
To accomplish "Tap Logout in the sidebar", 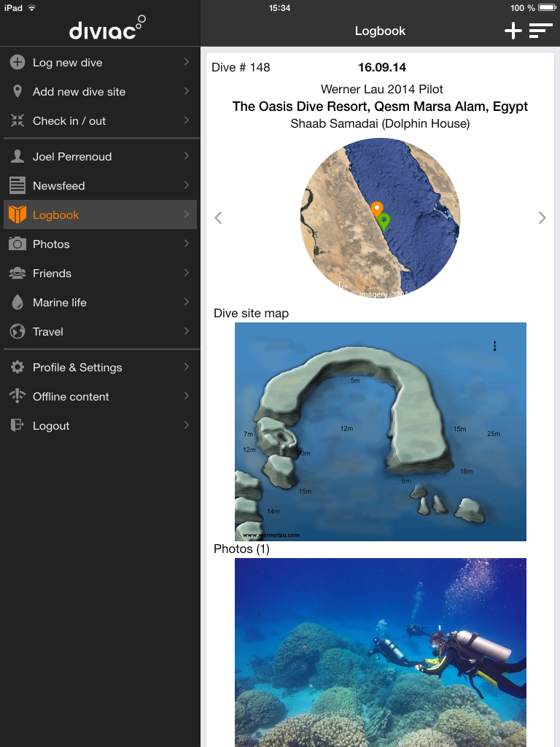I will pos(100,425).
